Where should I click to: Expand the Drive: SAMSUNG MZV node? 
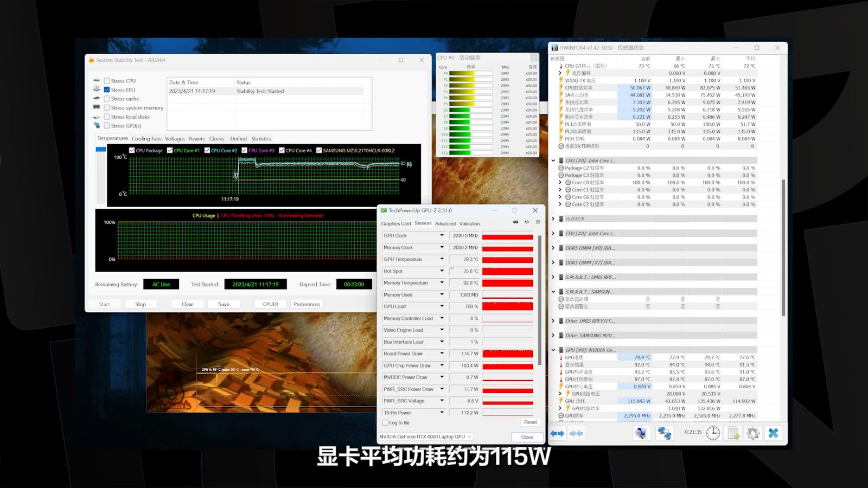pos(553,335)
